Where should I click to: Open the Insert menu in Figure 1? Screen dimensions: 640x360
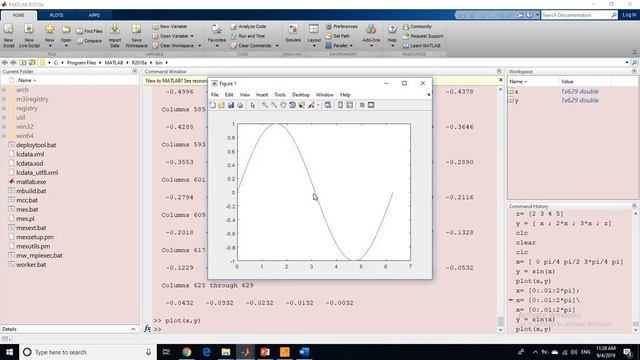tap(262, 95)
